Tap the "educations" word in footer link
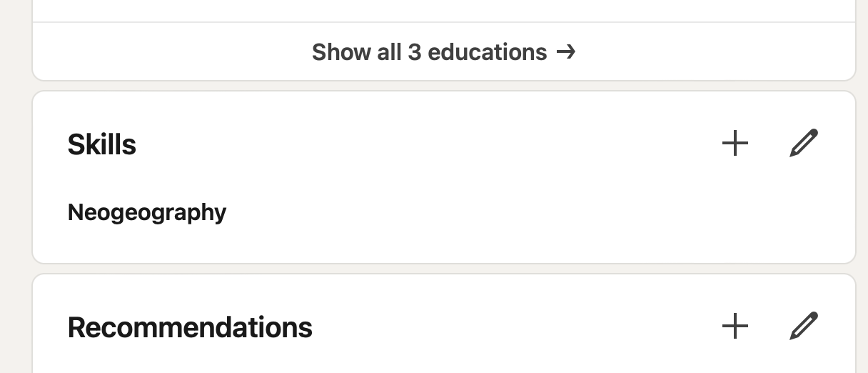Screen dimensions: 868x373 tap(488, 51)
